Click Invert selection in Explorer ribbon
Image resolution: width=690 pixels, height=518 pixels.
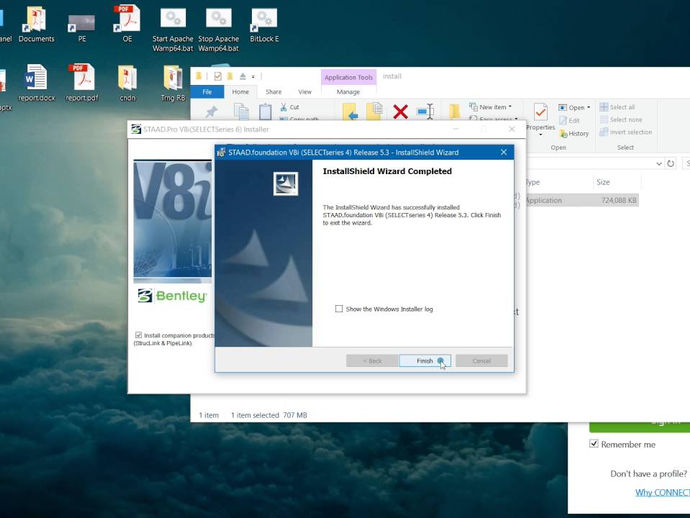coord(626,132)
